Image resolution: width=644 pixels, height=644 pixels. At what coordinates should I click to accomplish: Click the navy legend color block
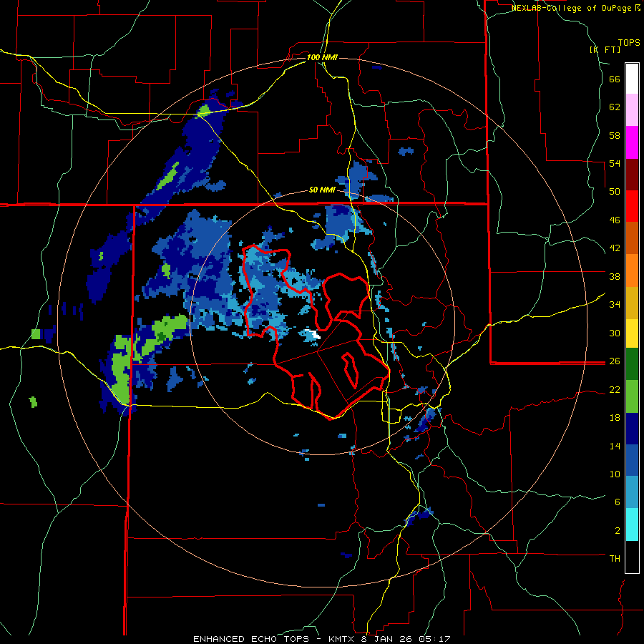(x=632, y=429)
